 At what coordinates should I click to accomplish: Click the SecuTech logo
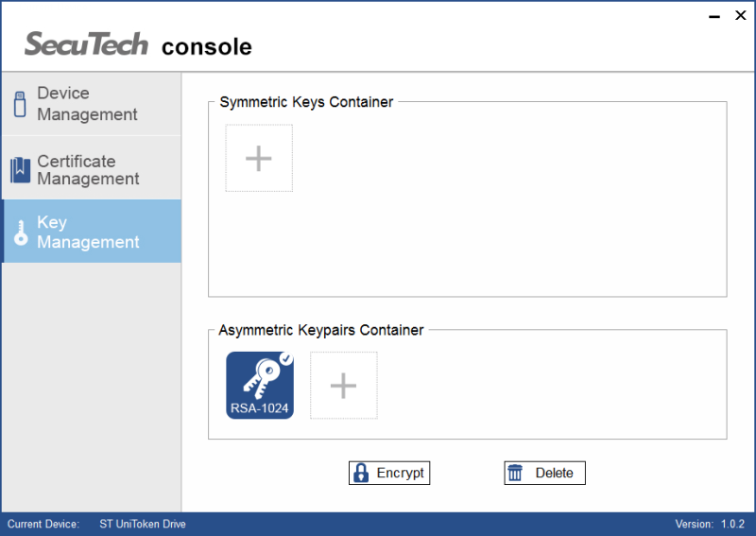(86, 43)
